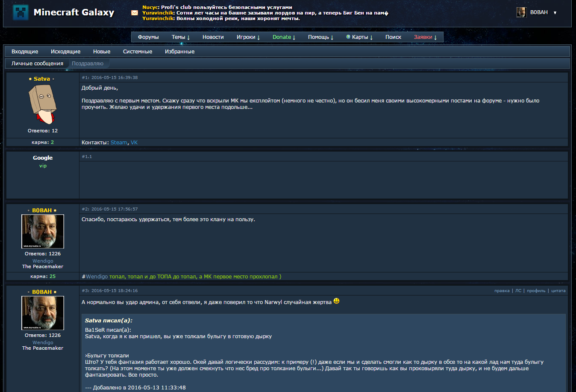Click the Minecraft Galaxy creeper logo
The image size is (576, 392).
pyautogui.click(x=20, y=12)
